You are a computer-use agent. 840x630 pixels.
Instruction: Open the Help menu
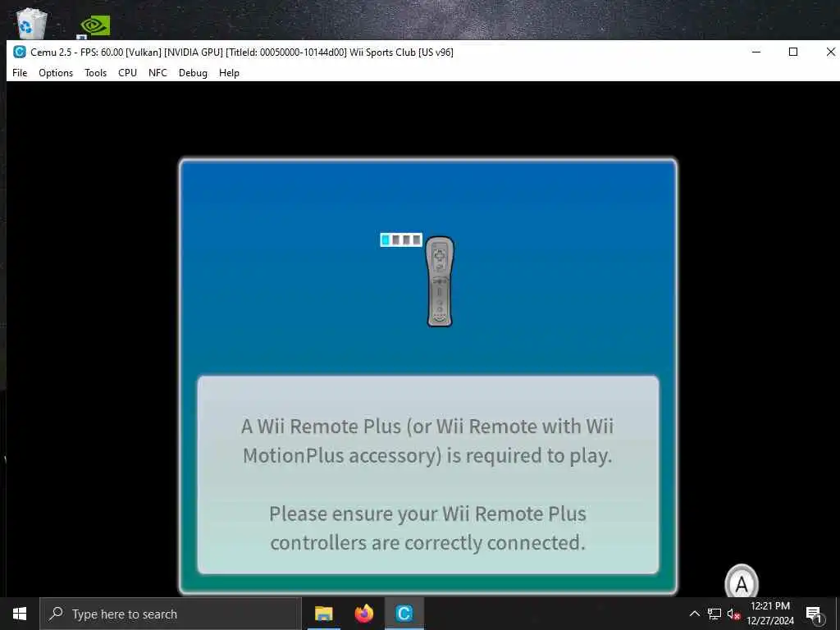(229, 73)
